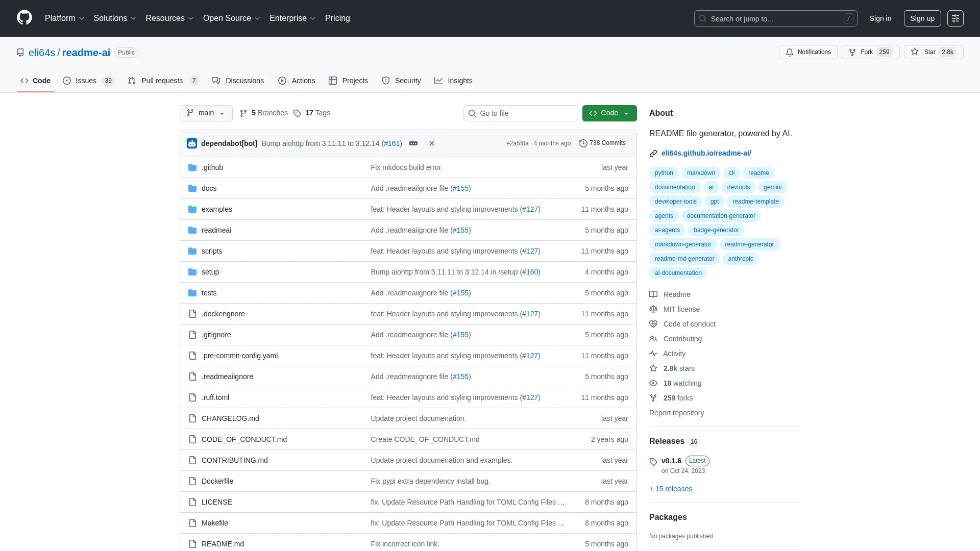This screenshot has height=551, width=980.
Task: Click the dependabot avatar icon
Action: 192,143
